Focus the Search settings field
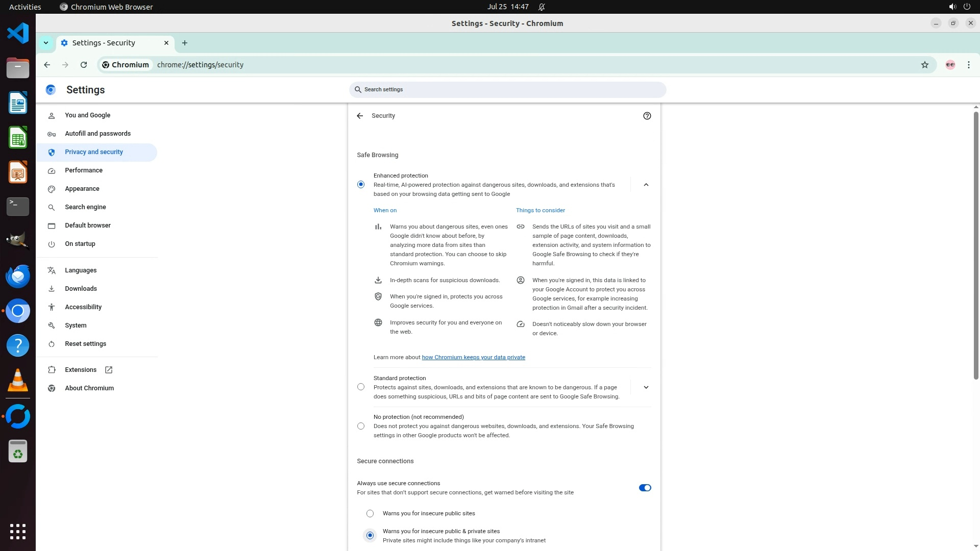Screen dimensions: 980x551 pyautogui.click(x=507, y=90)
